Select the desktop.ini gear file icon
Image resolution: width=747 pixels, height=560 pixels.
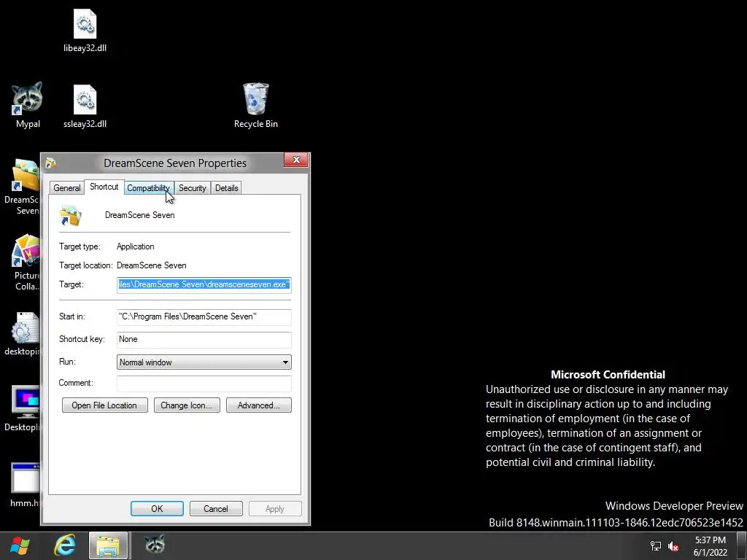pos(22,334)
